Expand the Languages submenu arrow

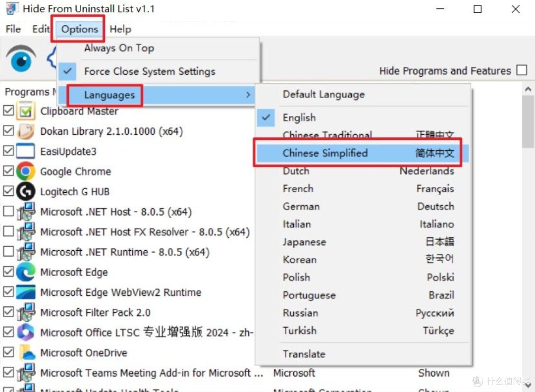click(x=248, y=95)
